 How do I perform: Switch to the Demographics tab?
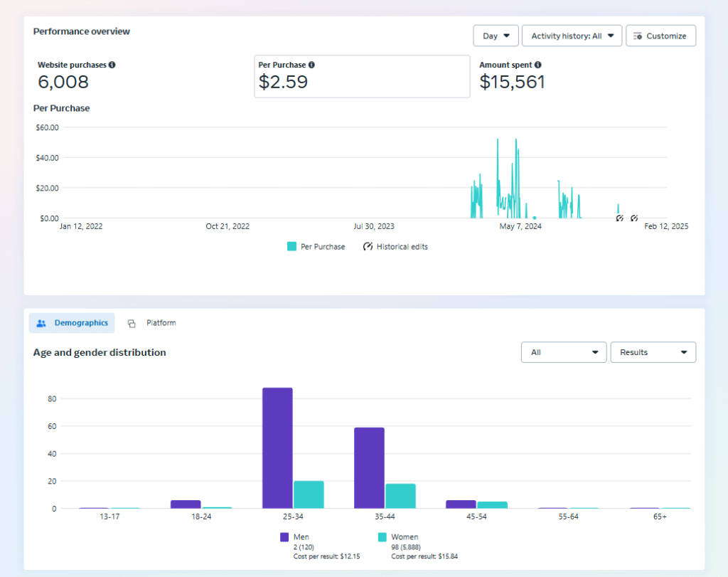pyautogui.click(x=72, y=323)
